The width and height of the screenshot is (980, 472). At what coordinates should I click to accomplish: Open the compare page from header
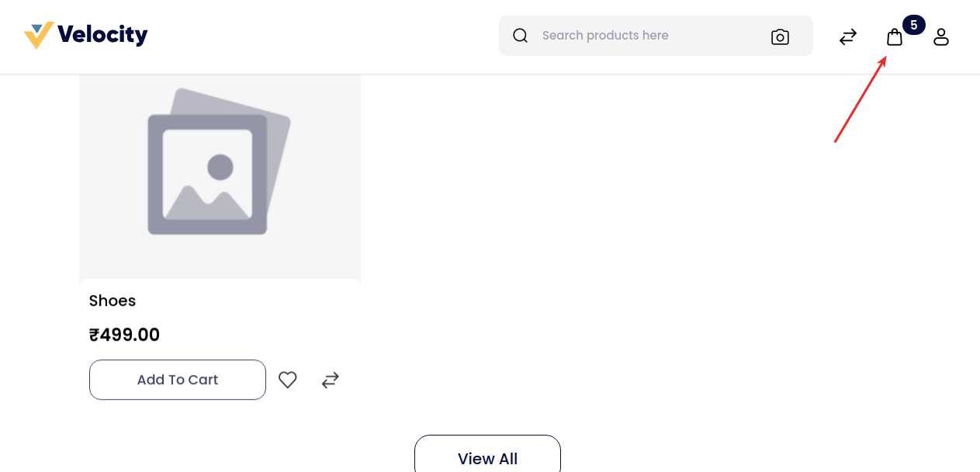point(848,36)
